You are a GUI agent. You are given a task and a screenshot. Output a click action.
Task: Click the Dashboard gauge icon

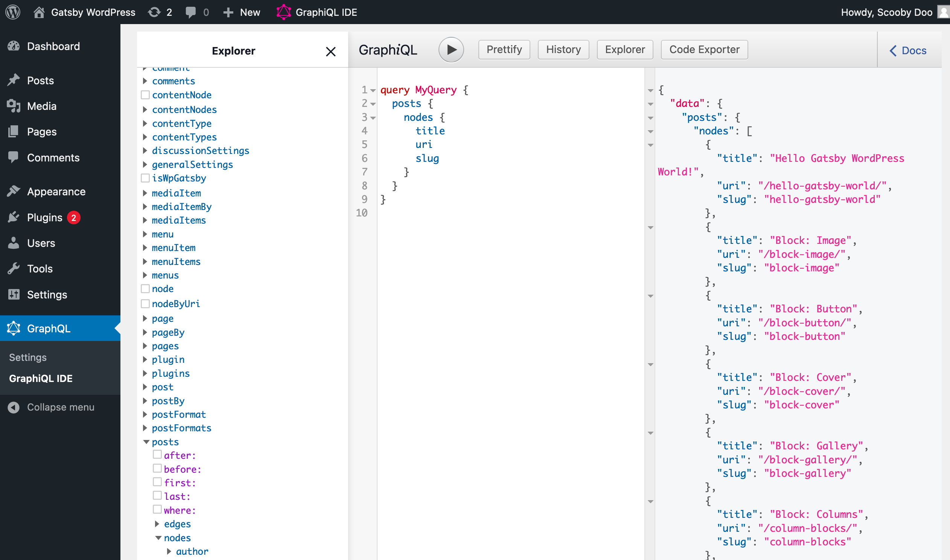(14, 46)
